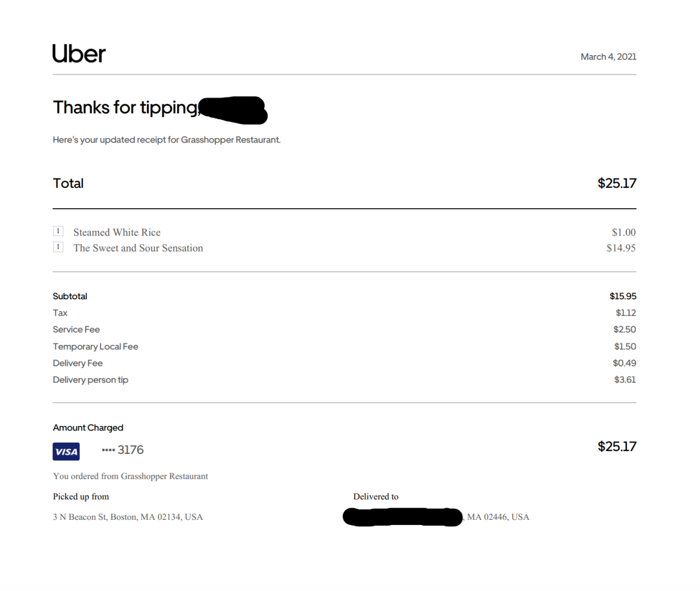Click the Total amount at top
Screen dimensions: 700x591
click(x=617, y=183)
